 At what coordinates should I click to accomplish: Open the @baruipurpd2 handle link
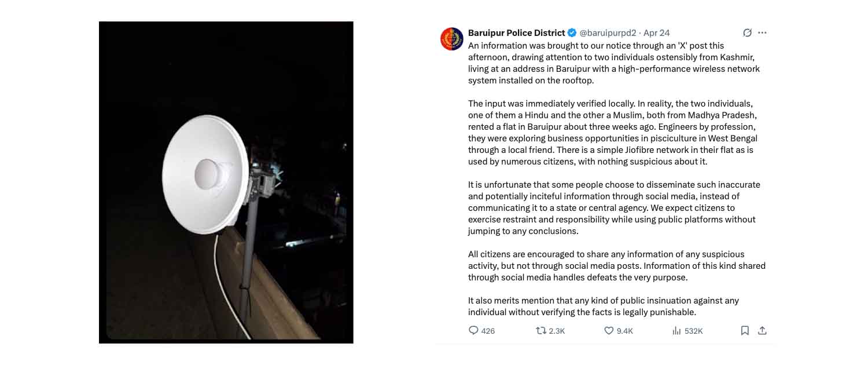[608, 33]
